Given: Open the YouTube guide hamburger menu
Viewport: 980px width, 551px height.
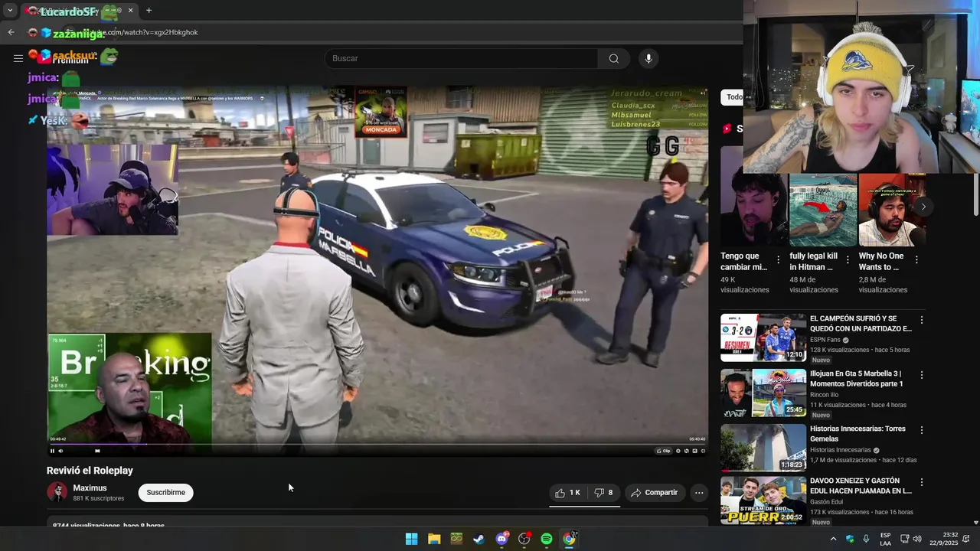Looking at the screenshot, I should (18, 58).
